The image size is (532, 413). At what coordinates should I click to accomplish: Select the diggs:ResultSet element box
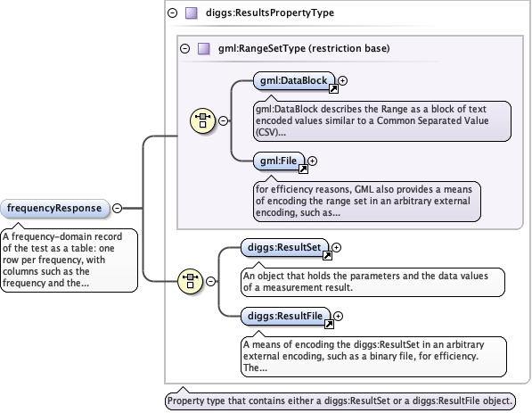tap(284, 248)
